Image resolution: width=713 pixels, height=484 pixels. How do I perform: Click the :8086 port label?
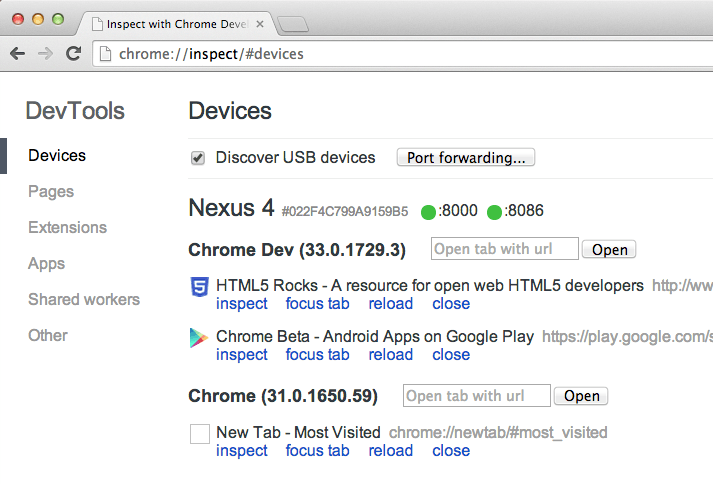524,211
